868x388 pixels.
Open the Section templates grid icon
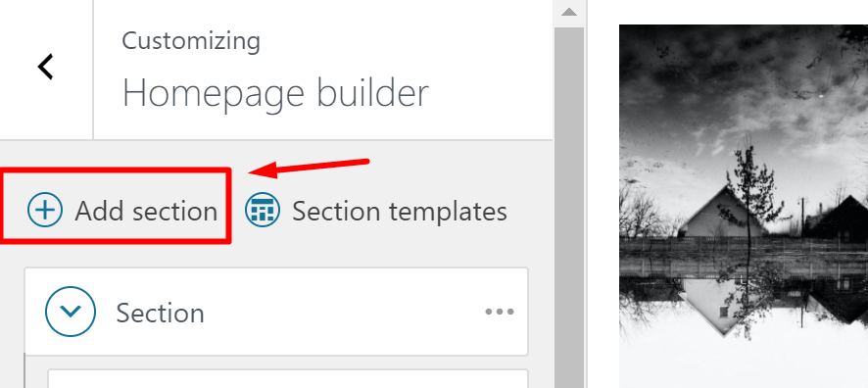(x=263, y=210)
